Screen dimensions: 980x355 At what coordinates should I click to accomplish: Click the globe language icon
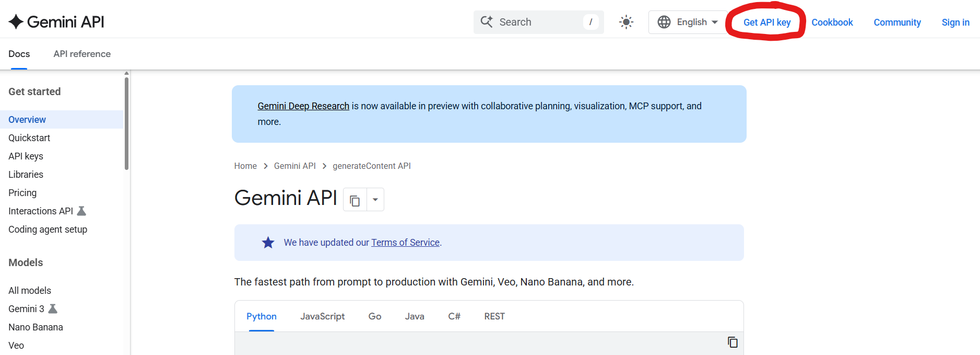coord(664,22)
